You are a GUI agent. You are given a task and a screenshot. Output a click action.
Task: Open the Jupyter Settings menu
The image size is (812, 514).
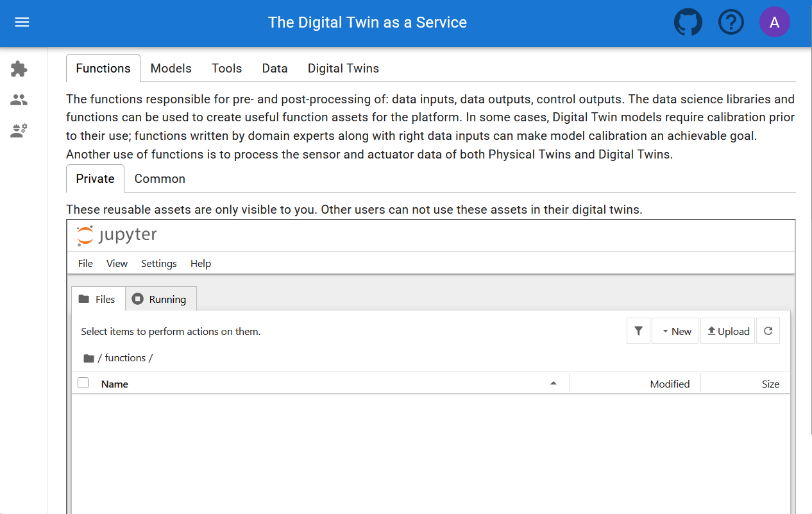click(x=159, y=263)
